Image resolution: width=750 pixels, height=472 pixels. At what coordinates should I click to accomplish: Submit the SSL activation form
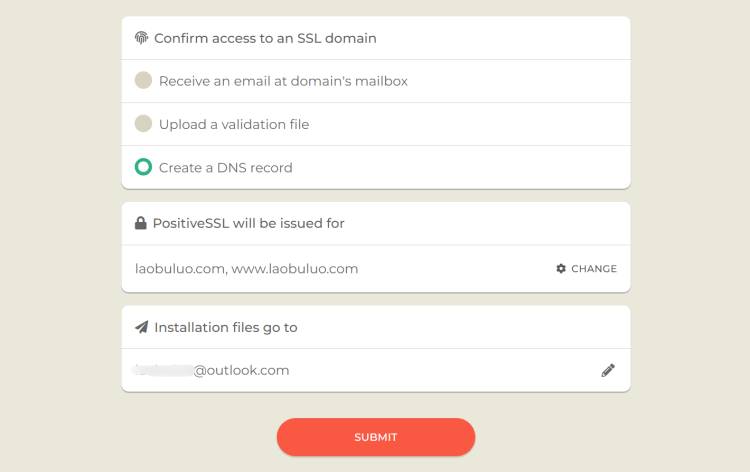[376, 437]
